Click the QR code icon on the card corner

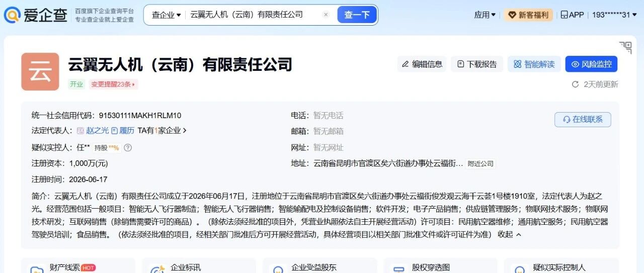[x=626, y=47]
